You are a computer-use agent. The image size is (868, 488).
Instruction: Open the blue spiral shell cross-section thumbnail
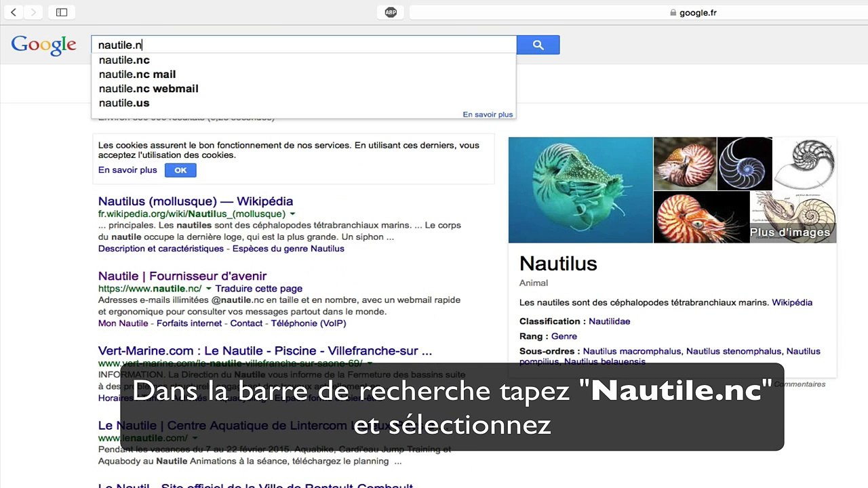[745, 163]
